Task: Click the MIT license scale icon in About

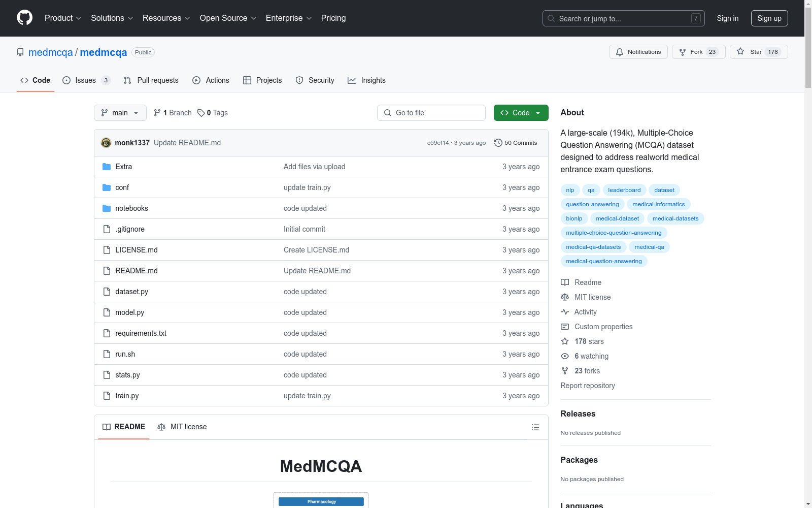Action: [565, 297]
